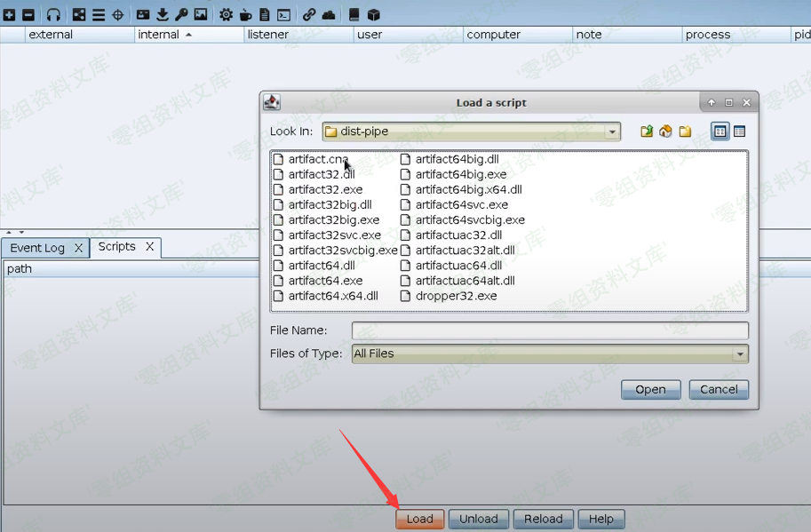This screenshot has width=811, height=532.
Task: Go up one folder level
Action: [x=647, y=131]
